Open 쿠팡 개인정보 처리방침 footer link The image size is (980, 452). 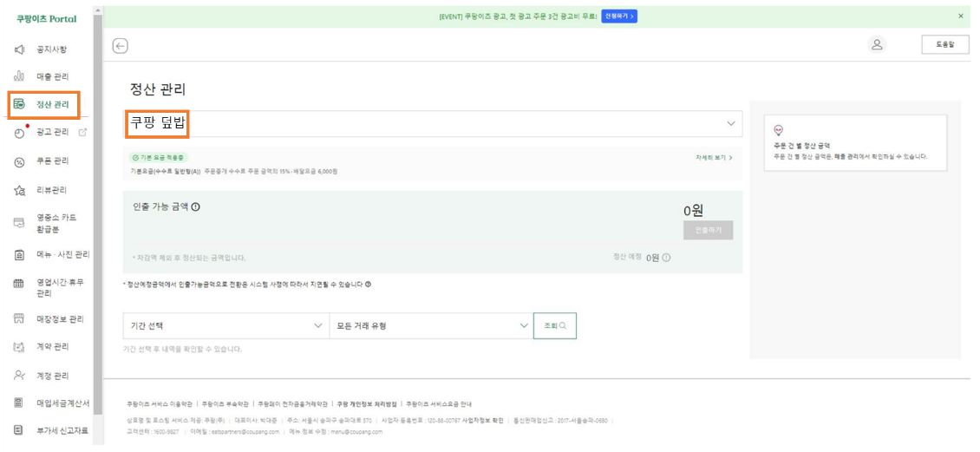[366, 404]
